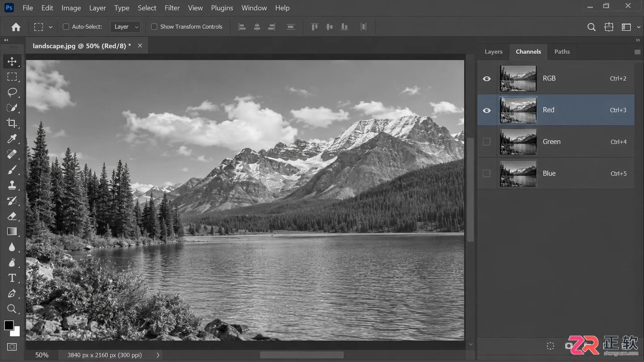Toggle Quick Mask mode
This screenshot has height=362, width=644.
pos(12,346)
